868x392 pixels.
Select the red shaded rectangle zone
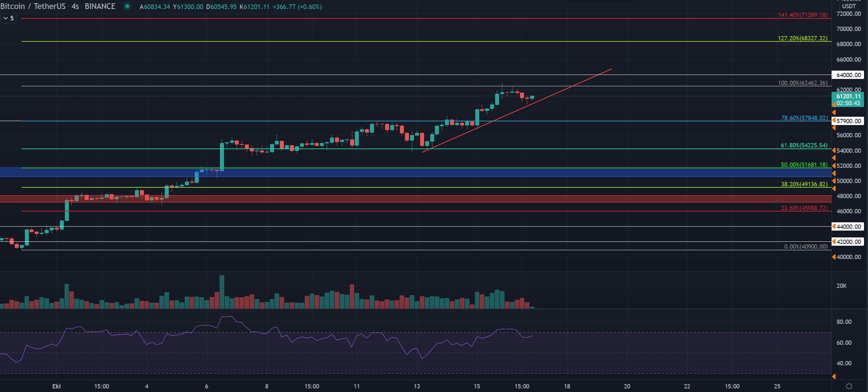coord(361,199)
